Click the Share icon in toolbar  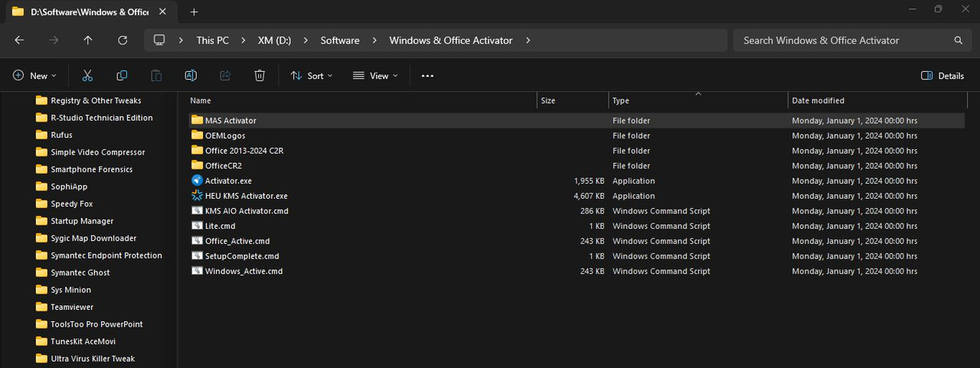pos(225,76)
